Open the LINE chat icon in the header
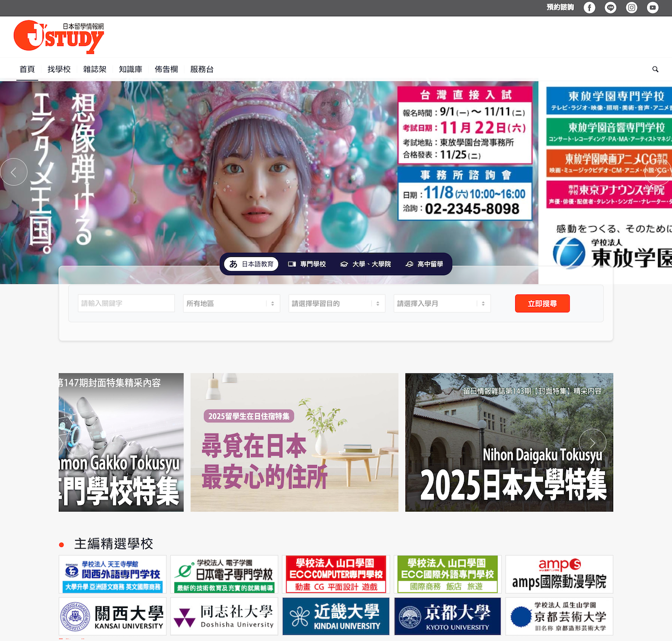This screenshot has height=641, width=672. coord(610,7)
